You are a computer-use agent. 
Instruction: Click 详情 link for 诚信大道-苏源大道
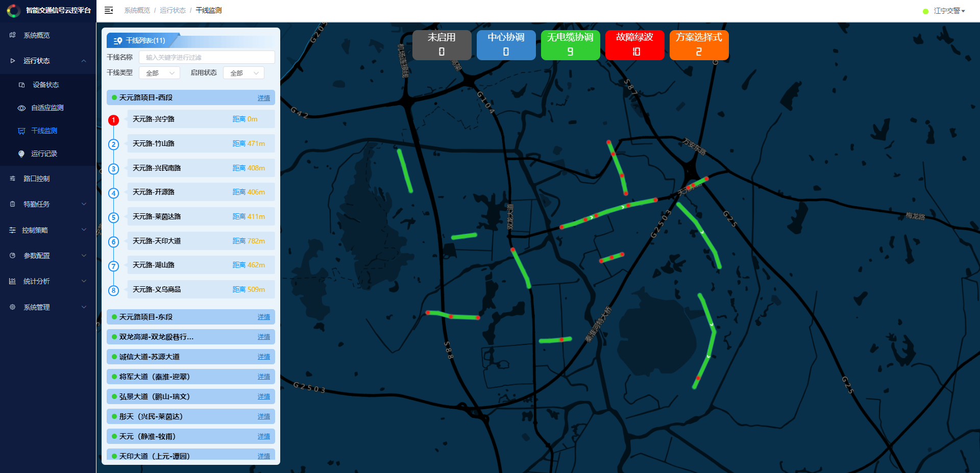264,357
